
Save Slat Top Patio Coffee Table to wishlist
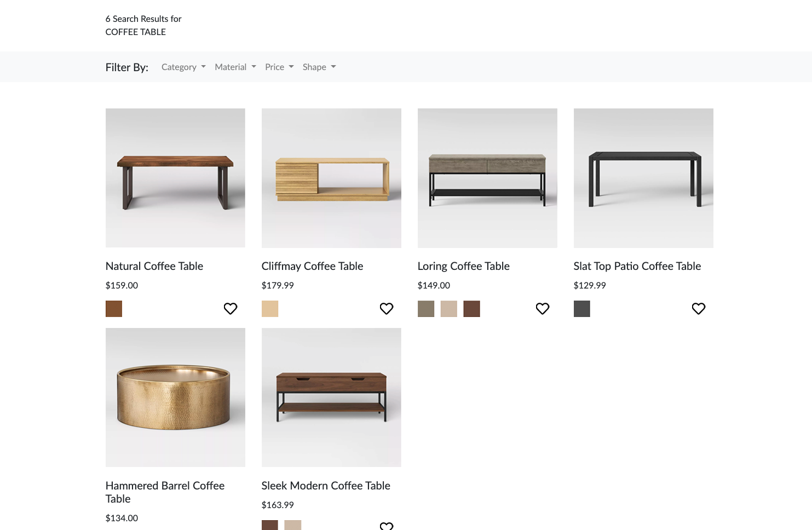click(x=699, y=309)
